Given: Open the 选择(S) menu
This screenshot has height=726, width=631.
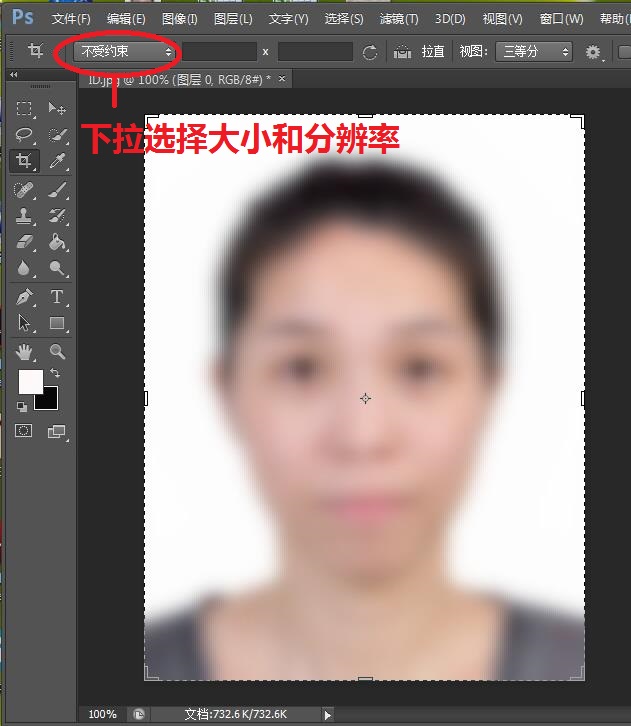Looking at the screenshot, I should pyautogui.click(x=344, y=19).
